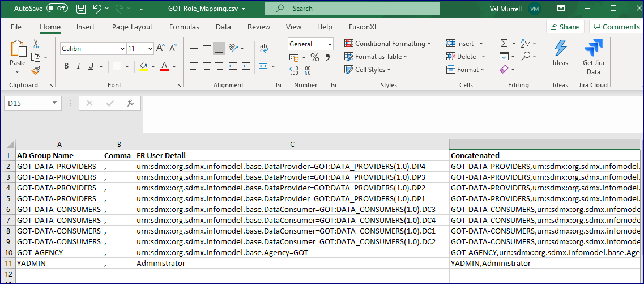Expand the Conditional Formatting dropdown
The image size is (644, 284).
point(387,44)
